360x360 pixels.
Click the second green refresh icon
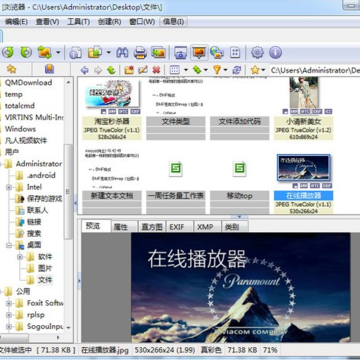pos(26,52)
